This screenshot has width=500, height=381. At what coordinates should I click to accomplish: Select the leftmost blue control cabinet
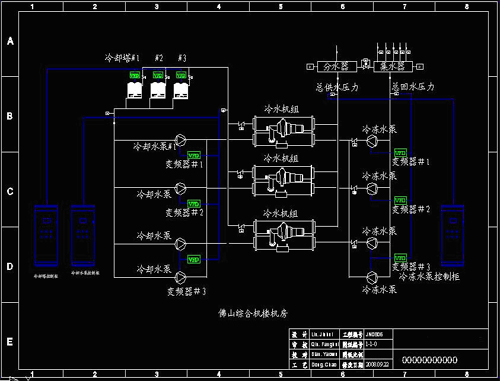[46, 236]
